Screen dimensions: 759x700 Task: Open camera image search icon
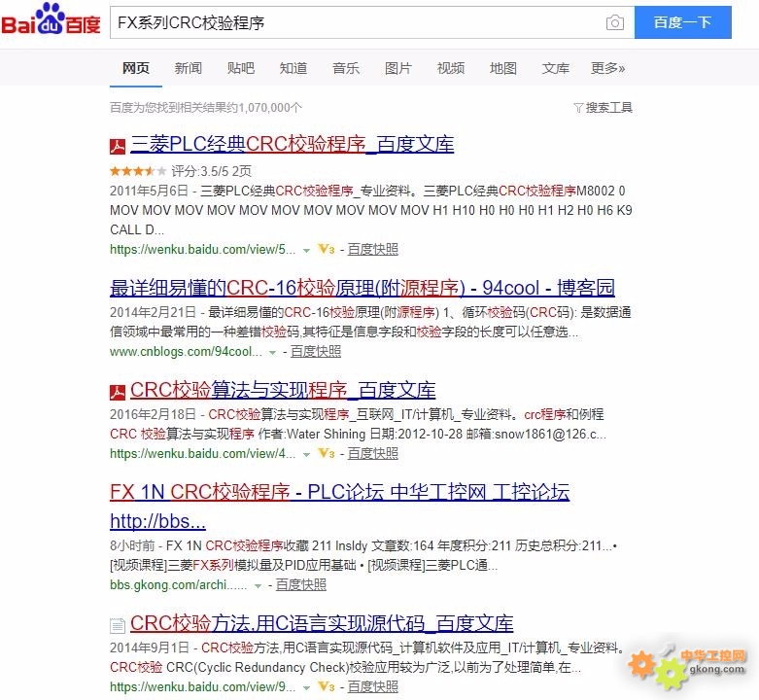[615, 22]
